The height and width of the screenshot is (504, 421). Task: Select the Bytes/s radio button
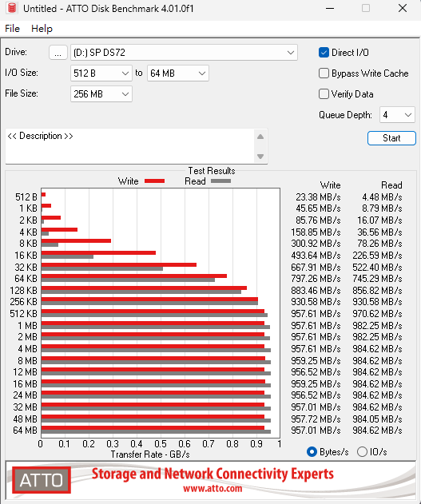(x=312, y=452)
